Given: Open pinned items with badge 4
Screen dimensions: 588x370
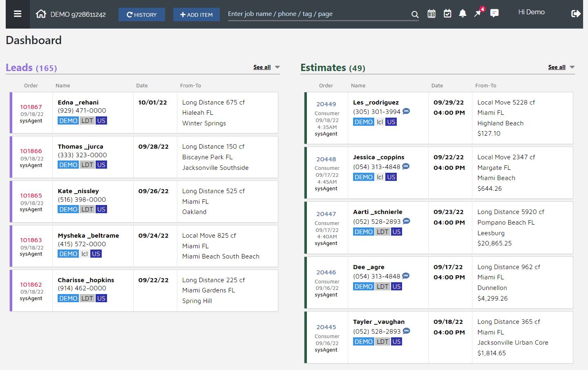Looking at the screenshot, I should (478, 13).
